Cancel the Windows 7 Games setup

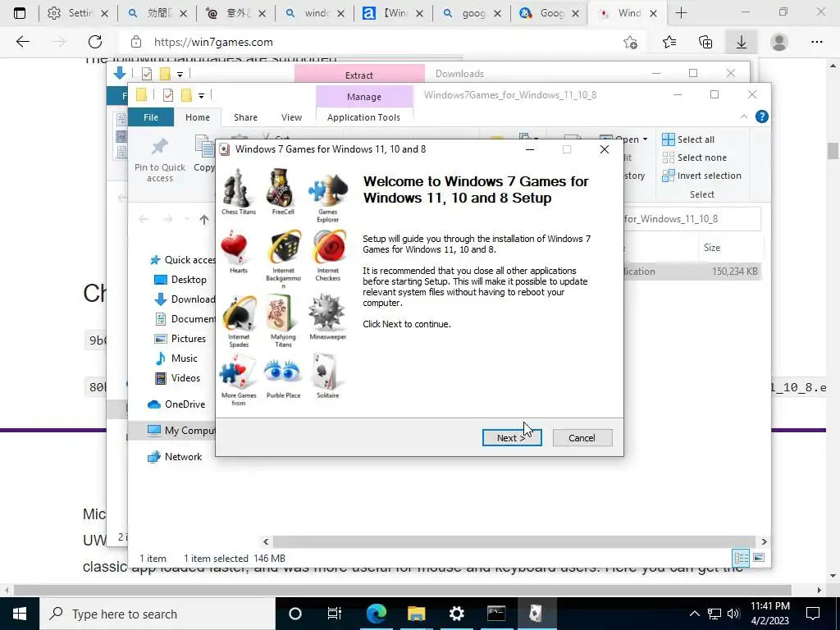(x=582, y=438)
